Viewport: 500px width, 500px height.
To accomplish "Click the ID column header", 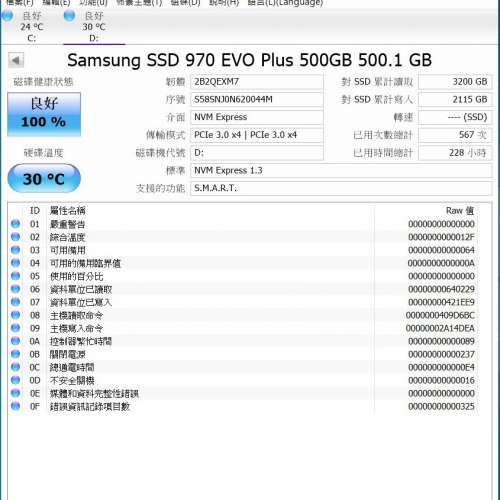I will pos(35,211).
